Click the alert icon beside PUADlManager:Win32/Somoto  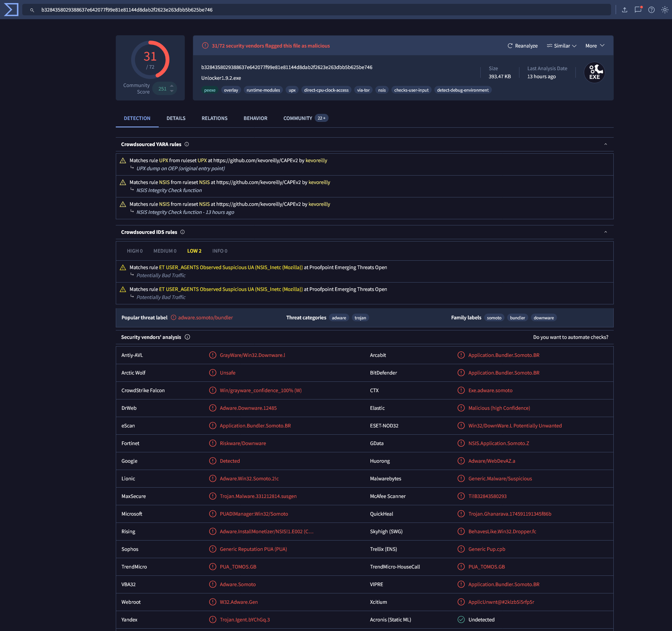pyautogui.click(x=213, y=514)
